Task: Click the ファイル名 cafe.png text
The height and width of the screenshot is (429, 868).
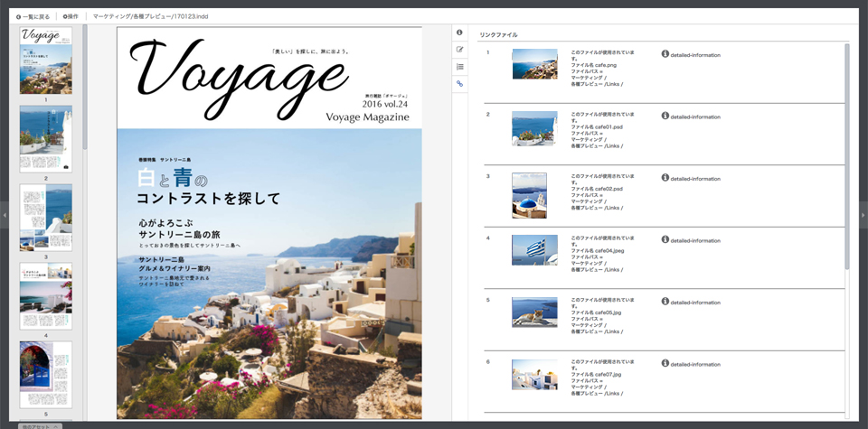Action: (593, 65)
